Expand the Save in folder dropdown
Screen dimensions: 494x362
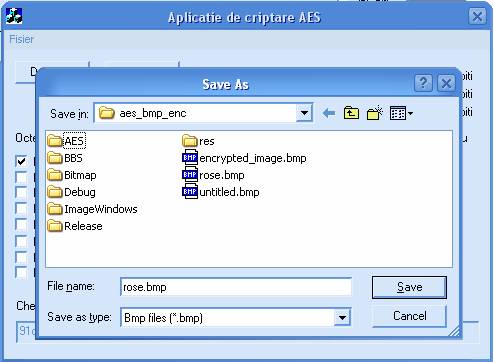pos(304,113)
